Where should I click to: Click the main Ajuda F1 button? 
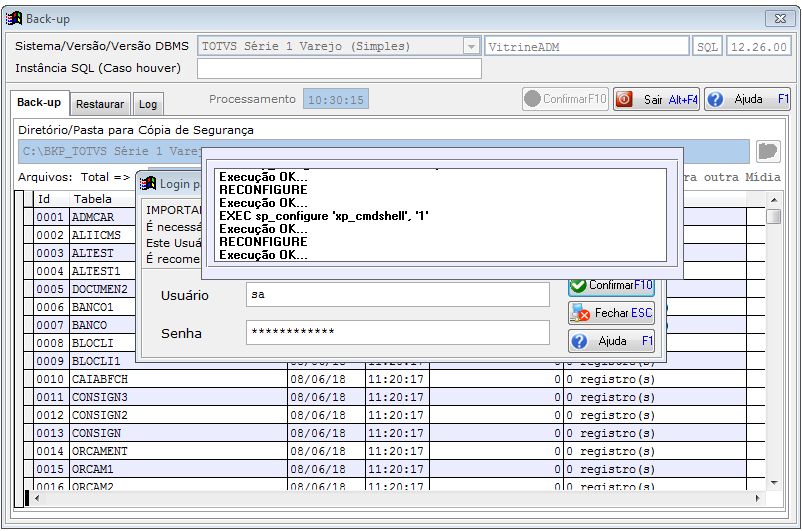(x=747, y=99)
